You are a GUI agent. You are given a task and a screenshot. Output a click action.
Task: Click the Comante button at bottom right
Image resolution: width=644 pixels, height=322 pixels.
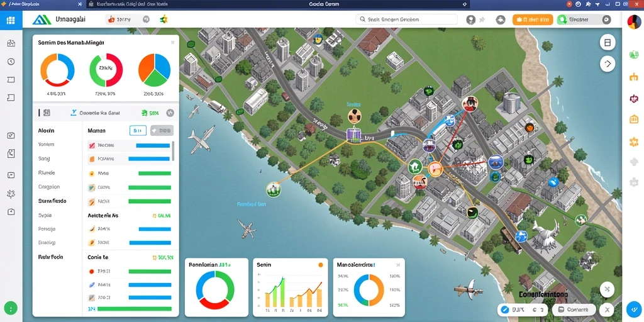(574, 309)
